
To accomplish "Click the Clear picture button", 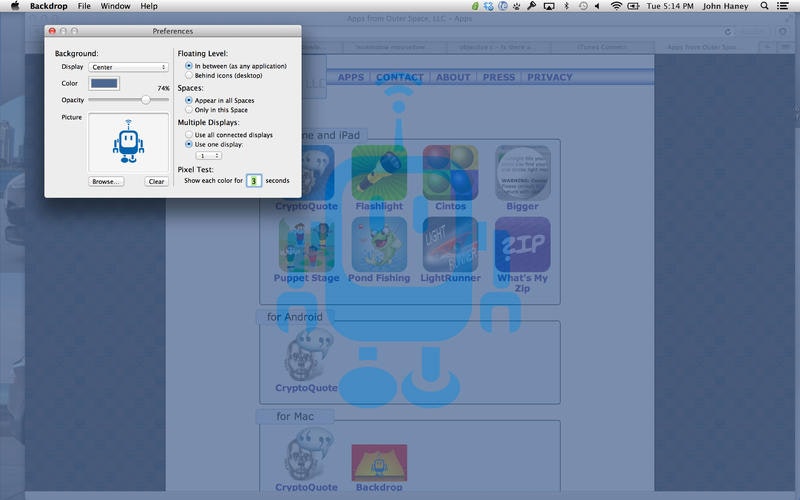I will point(156,182).
